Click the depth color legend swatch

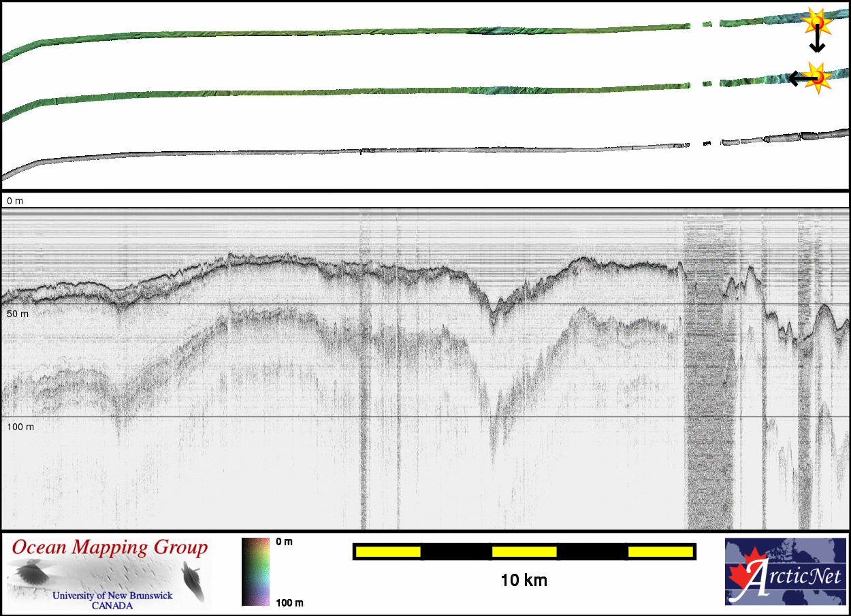pos(255,571)
